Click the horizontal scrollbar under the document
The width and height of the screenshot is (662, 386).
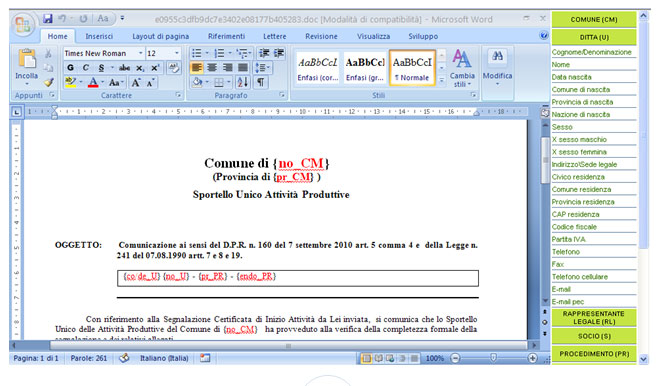click(x=288, y=345)
